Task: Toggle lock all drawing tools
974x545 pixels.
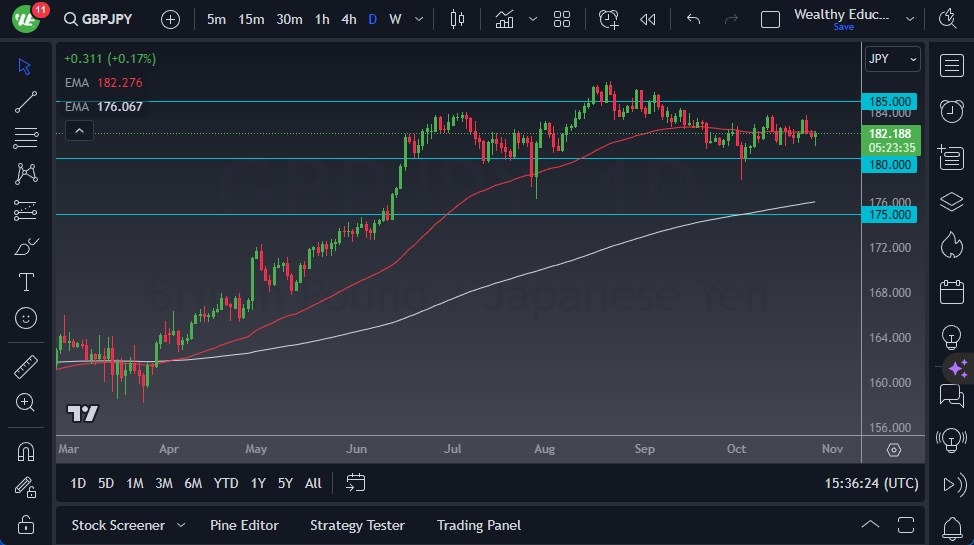Action: (26, 524)
